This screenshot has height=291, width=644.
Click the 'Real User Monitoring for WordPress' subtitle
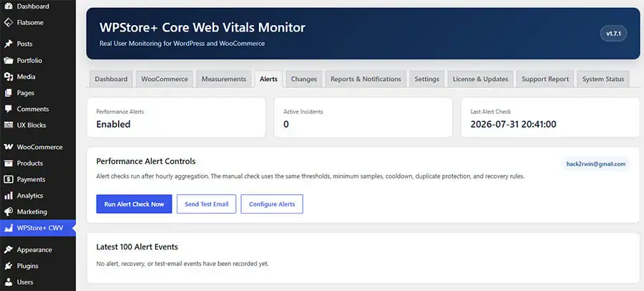point(182,43)
